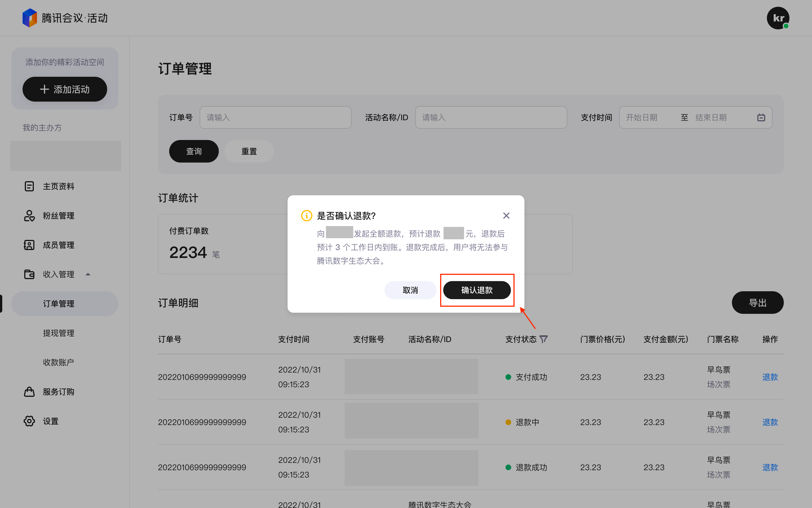Click the 支付状态 column header
The image size is (812, 508).
point(521,339)
